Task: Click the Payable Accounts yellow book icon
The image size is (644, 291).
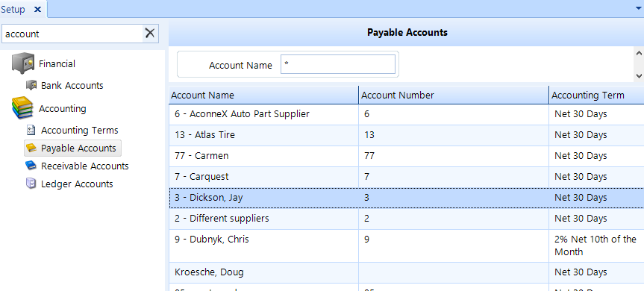Action: [x=31, y=148]
